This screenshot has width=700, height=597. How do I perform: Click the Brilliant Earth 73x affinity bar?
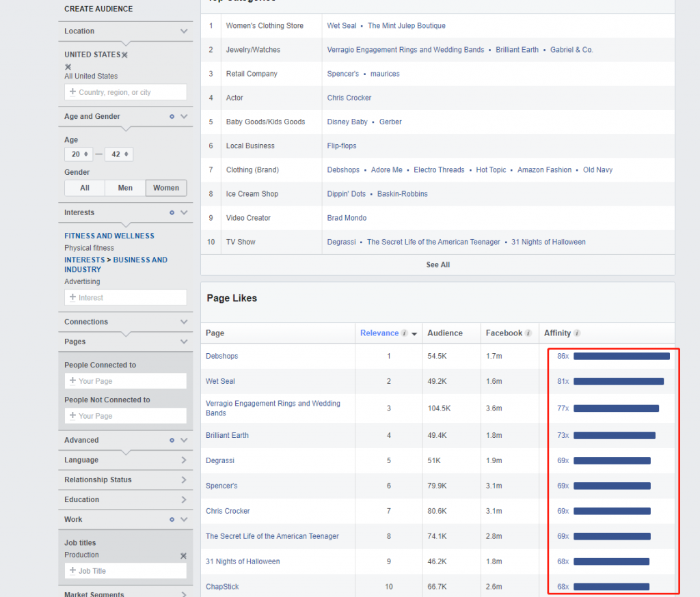(615, 436)
